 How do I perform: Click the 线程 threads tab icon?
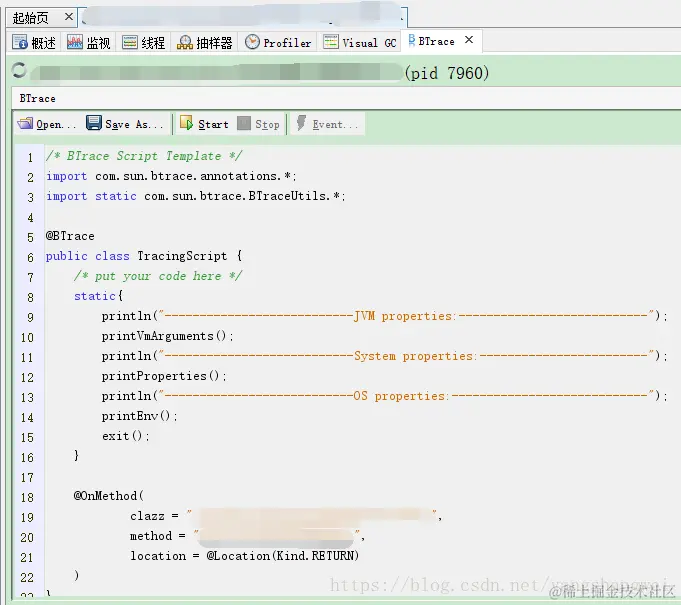tap(129, 42)
